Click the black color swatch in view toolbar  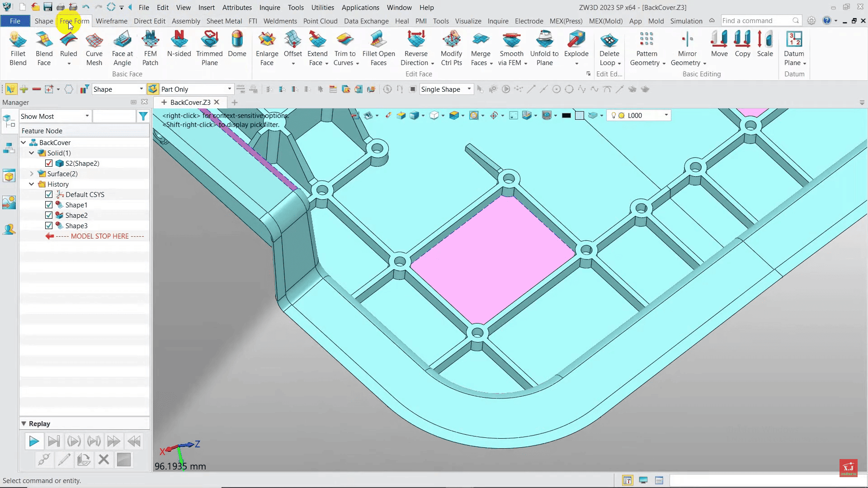566,115
